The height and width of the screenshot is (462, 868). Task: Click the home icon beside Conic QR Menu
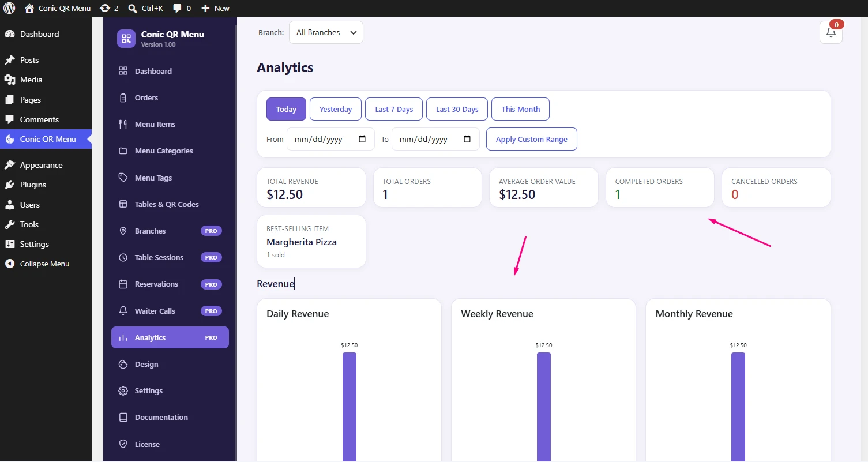coord(29,8)
